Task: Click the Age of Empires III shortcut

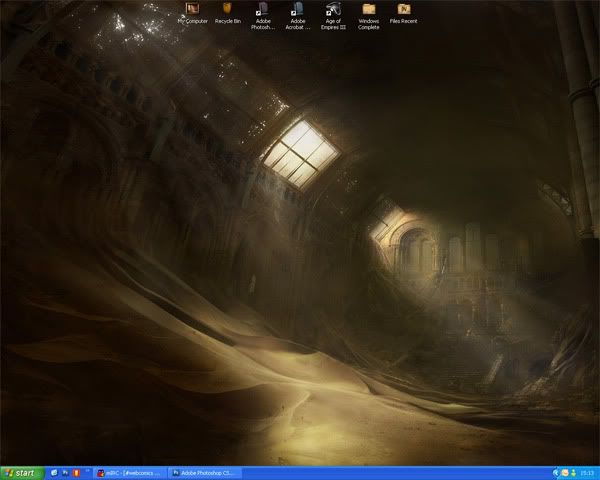Action: click(x=333, y=10)
